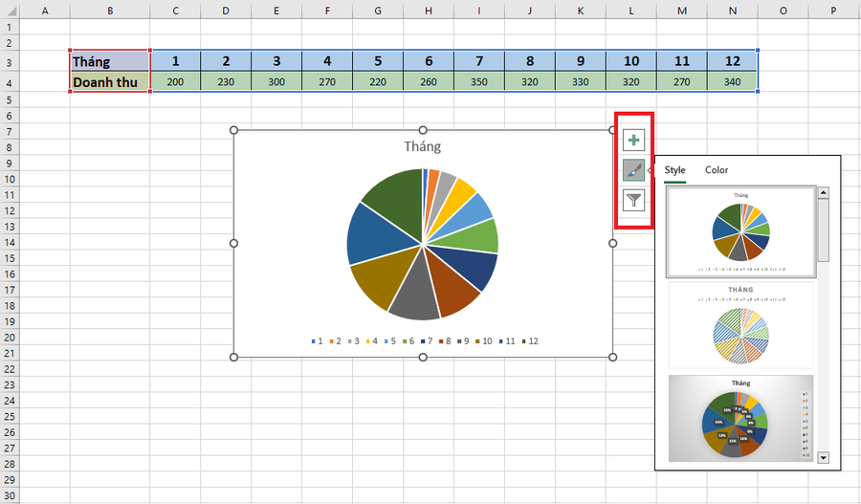Click legend entry 6 in the chart
The width and height of the screenshot is (861, 504).
pyautogui.click(x=408, y=341)
